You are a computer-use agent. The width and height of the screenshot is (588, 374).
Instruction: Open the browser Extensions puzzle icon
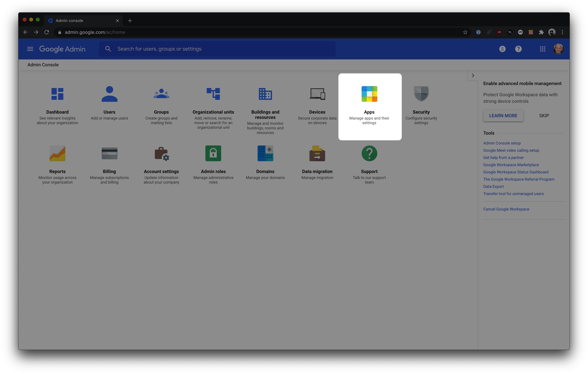[541, 32]
